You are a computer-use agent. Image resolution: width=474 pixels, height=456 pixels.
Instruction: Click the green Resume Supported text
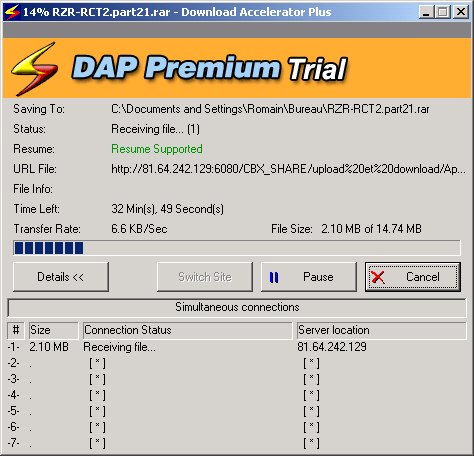[x=157, y=149]
